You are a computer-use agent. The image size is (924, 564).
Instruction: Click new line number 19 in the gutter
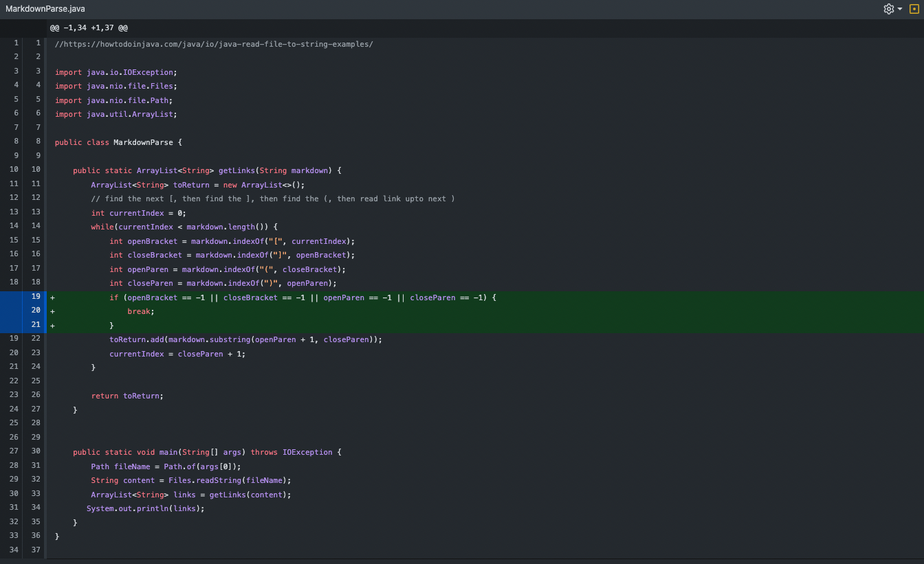tap(36, 297)
